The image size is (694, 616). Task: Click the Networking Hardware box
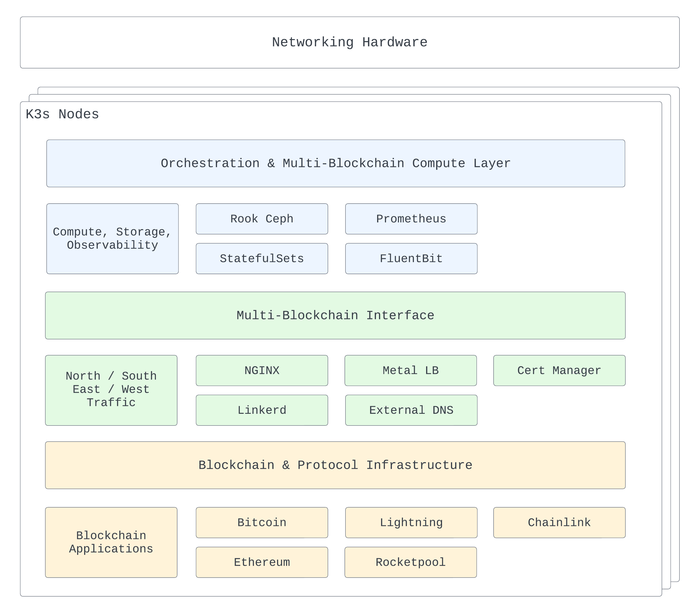click(350, 42)
